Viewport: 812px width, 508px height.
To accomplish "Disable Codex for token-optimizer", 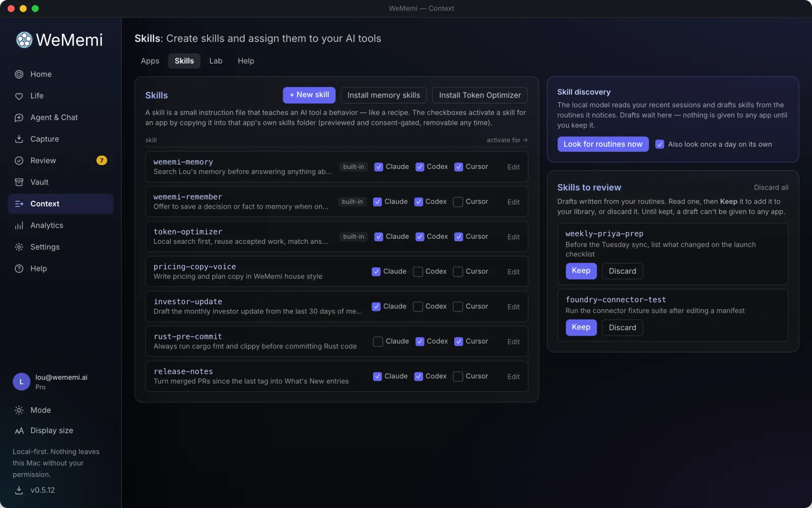I will (420, 237).
